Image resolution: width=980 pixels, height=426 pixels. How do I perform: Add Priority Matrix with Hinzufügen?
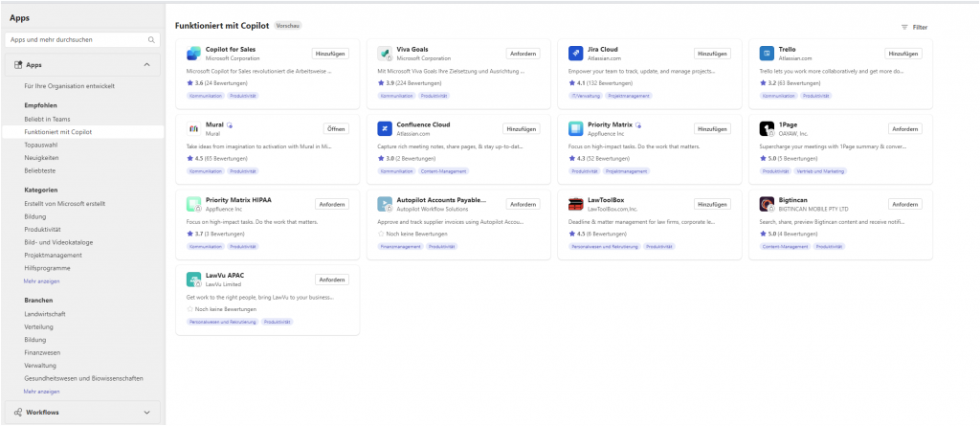(x=712, y=129)
